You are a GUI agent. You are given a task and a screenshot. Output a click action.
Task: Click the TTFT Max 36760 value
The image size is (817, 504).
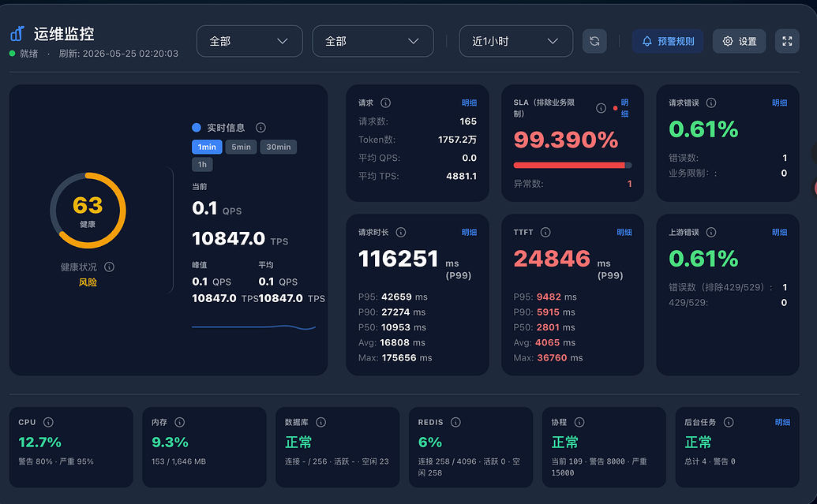coord(552,358)
